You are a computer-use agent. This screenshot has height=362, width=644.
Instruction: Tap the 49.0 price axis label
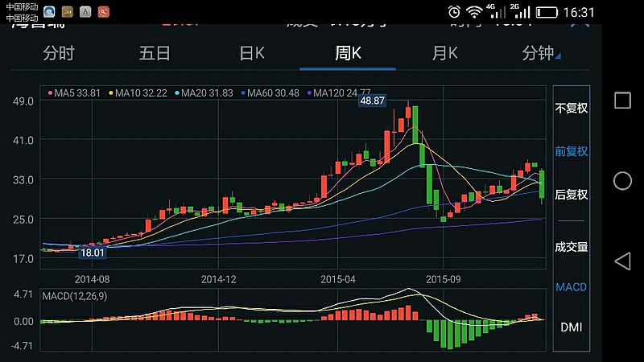(23, 101)
